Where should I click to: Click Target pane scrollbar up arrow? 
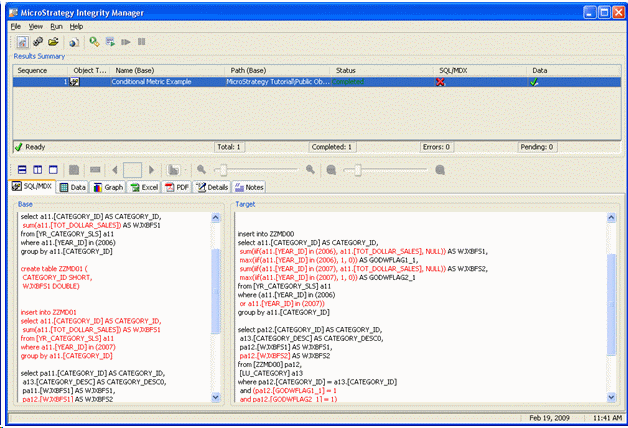click(611, 217)
